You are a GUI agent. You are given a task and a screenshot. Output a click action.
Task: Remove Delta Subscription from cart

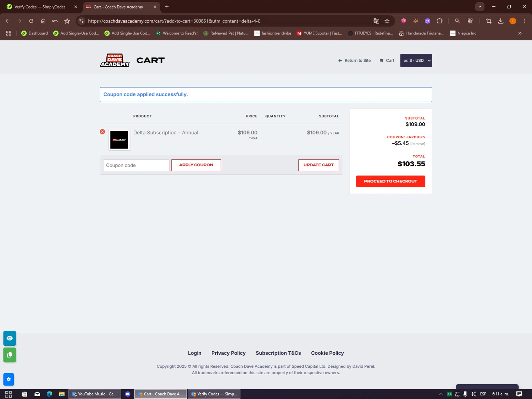coord(102,132)
